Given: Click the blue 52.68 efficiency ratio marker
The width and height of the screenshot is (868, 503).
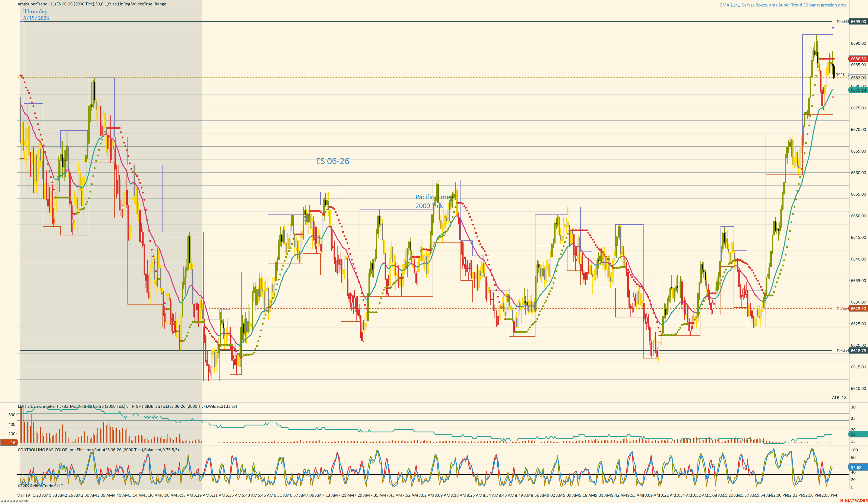Looking at the screenshot, I should [x=858, y=467].
